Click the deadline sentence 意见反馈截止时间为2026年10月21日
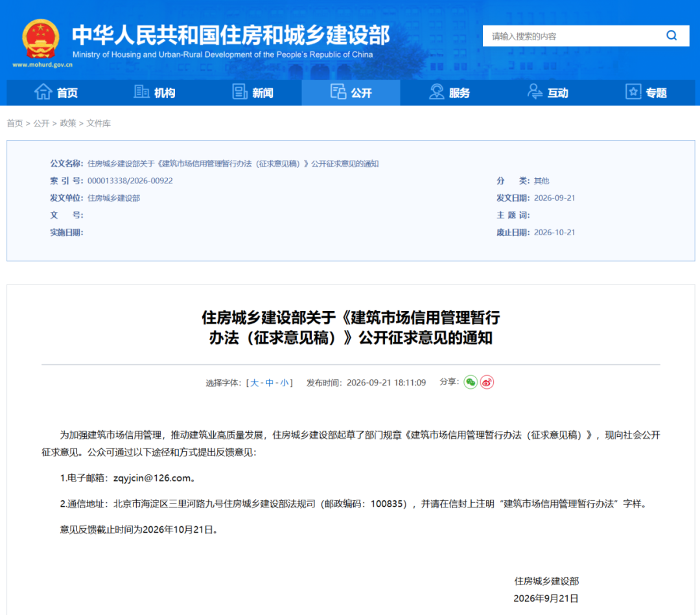The height and width of the screenshot is (615, 700). (x=139, y=529)
